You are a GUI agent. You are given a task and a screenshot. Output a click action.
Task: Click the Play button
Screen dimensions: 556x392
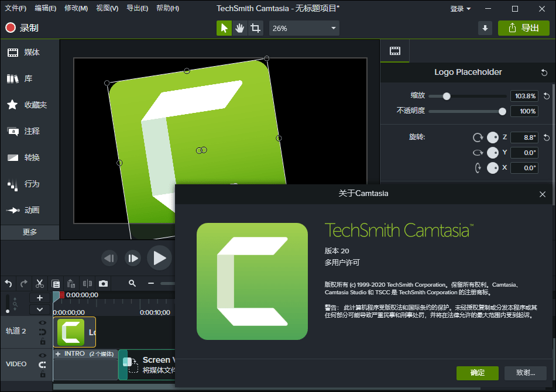(x=160, y=258)
